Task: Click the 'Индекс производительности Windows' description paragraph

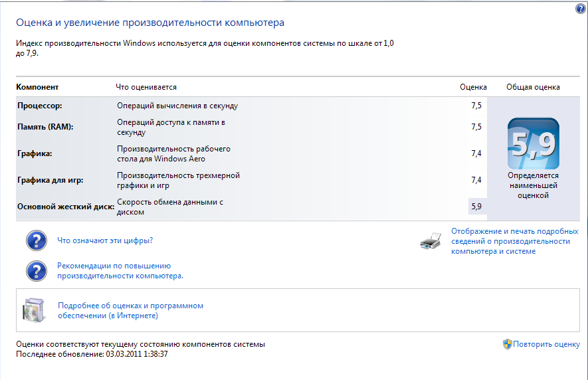Action: pos(205,48)
